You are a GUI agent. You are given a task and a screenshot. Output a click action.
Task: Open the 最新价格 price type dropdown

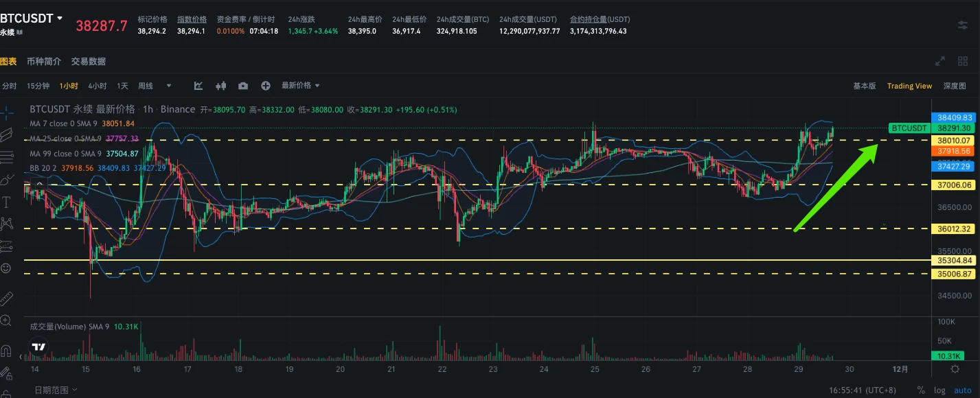tap(300, 86)
